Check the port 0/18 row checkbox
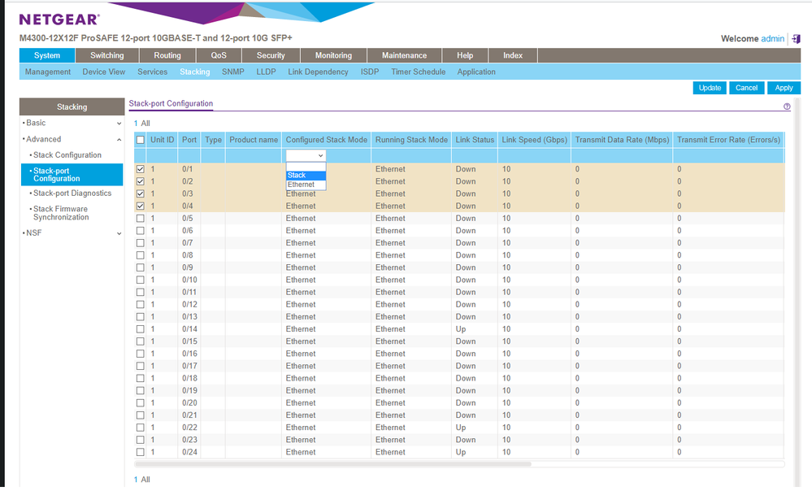This screenshot has width=812, height=504. (x=141, y=378)
